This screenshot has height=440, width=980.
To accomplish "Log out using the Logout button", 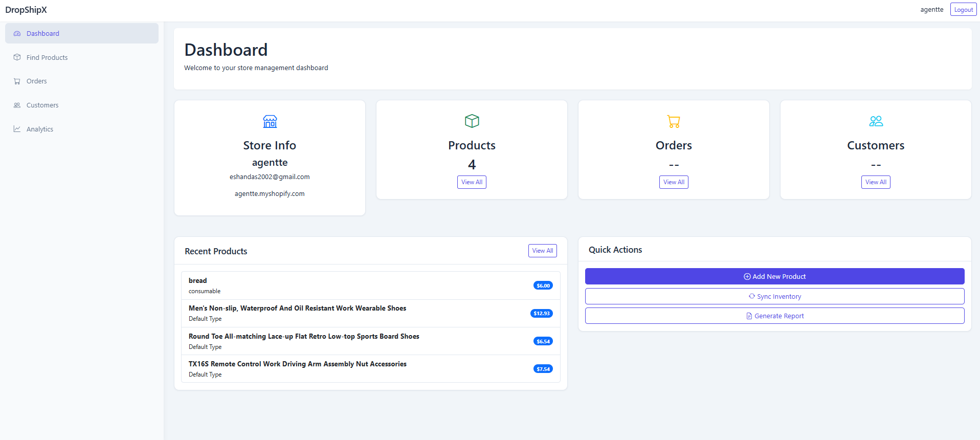I will (x=963, y=10).
